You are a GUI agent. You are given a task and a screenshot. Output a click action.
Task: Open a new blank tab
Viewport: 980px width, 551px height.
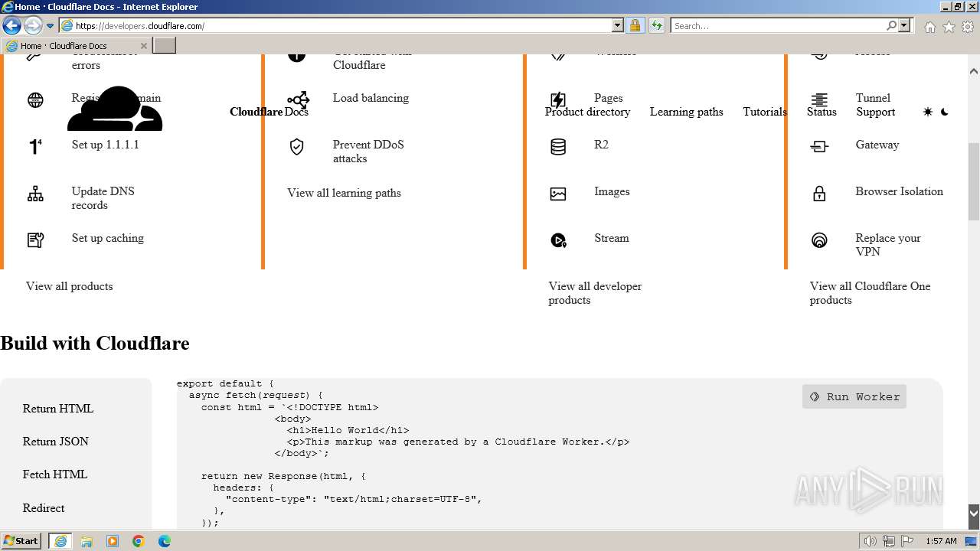[x=164, y=46]
